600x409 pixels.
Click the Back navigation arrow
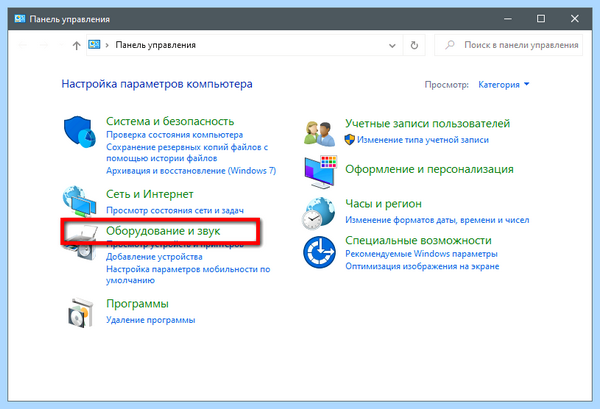pyautogui.click(x=23, y=46)
